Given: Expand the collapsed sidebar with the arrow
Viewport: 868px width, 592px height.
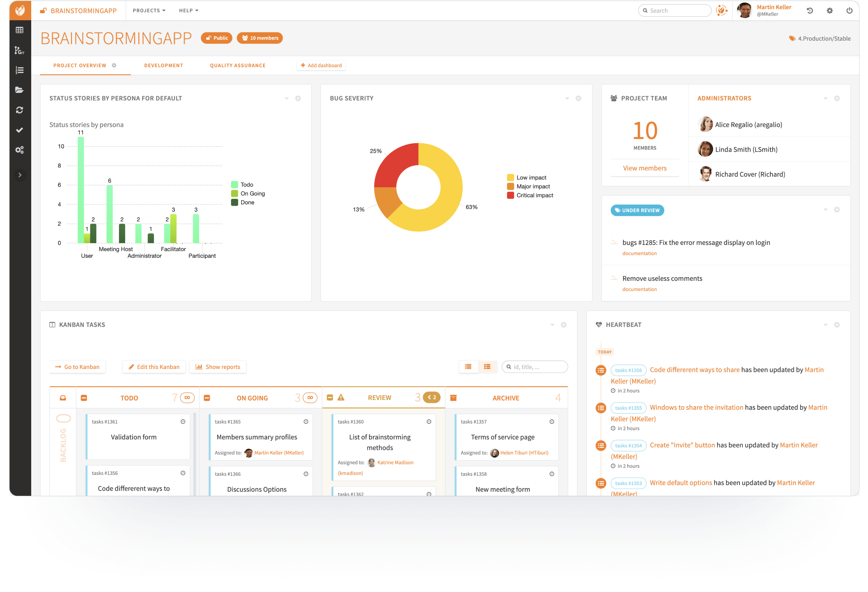Looking at the screenshot, I should (x=19, y=175).
